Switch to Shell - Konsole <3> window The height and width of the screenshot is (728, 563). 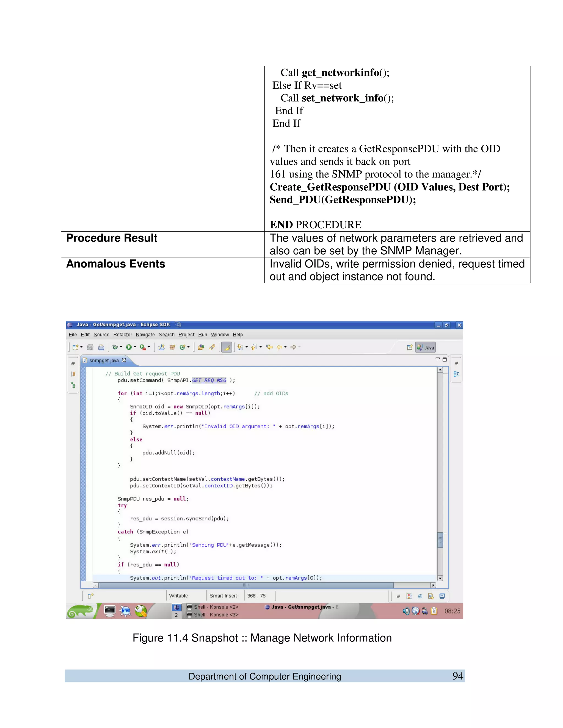coord(213,615)
